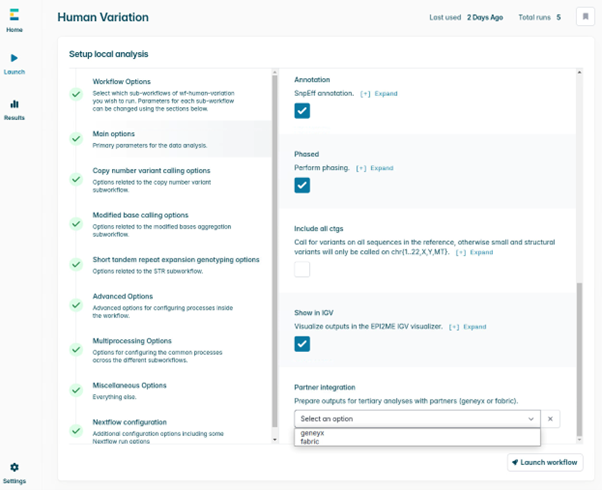Open the Home page from sidebar

pos(14,20)
